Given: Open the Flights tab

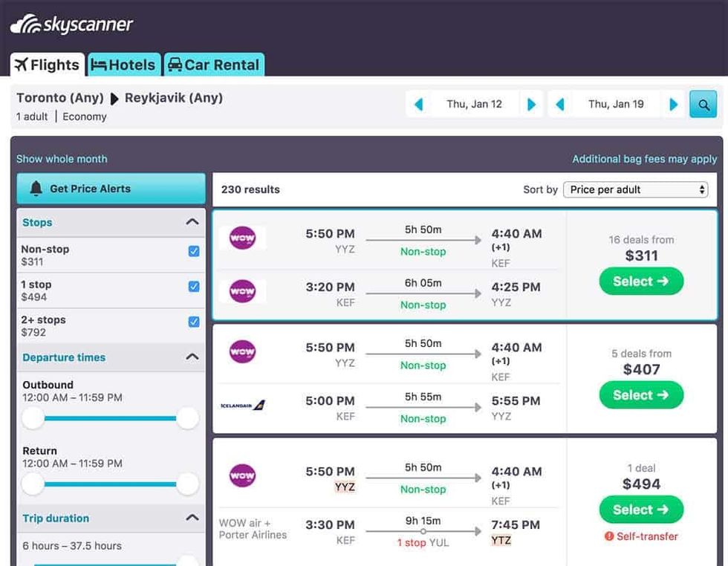Looking at the screenshot, I should pyautogui.click(x=48, y=65).
